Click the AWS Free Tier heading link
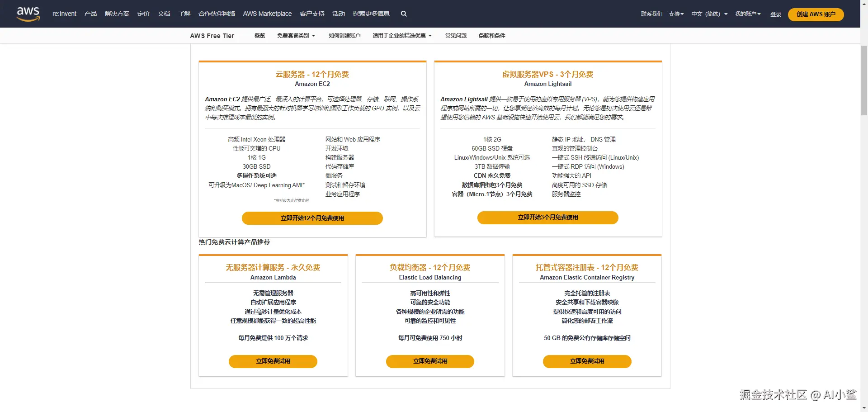The width and height of the screenshot is (868, 412). [x=212, y=36]
